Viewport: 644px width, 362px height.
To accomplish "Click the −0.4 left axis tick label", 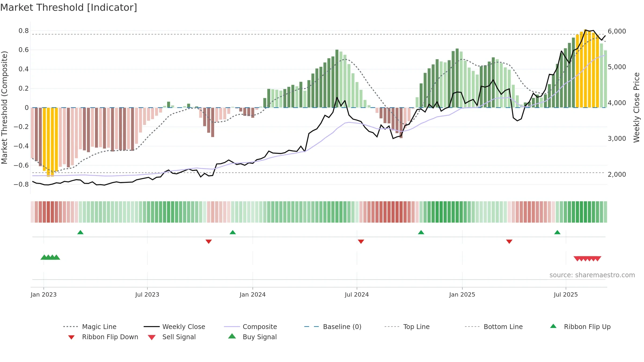I will [x=21, y=146].
